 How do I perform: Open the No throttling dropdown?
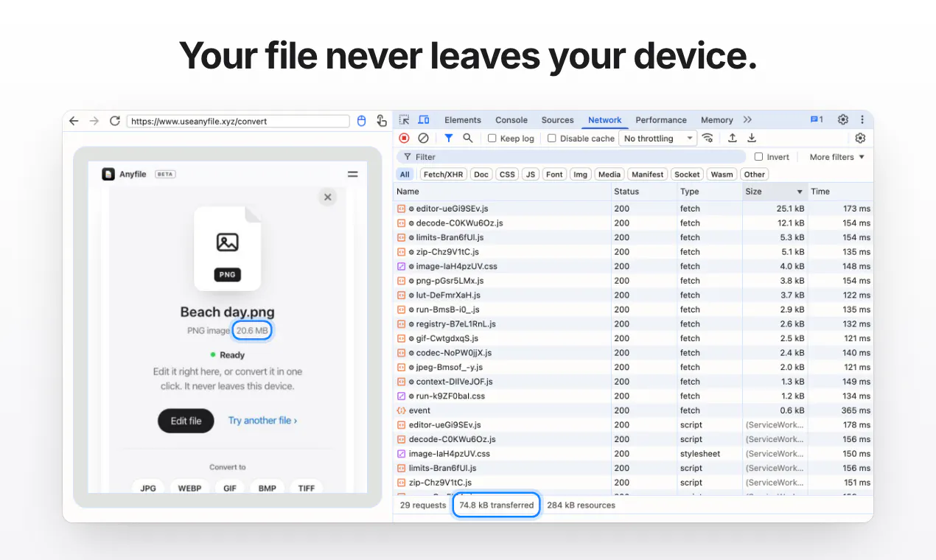pos(657,139)
